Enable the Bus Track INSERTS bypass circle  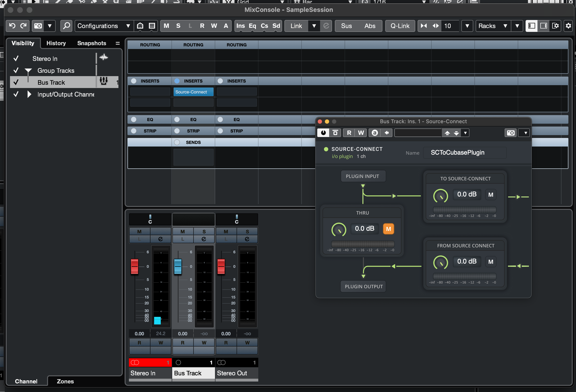tap(177, 81)
